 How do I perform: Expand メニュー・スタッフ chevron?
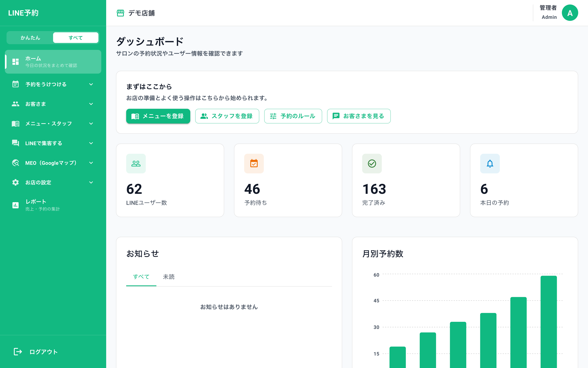click(x=91, y=124)
